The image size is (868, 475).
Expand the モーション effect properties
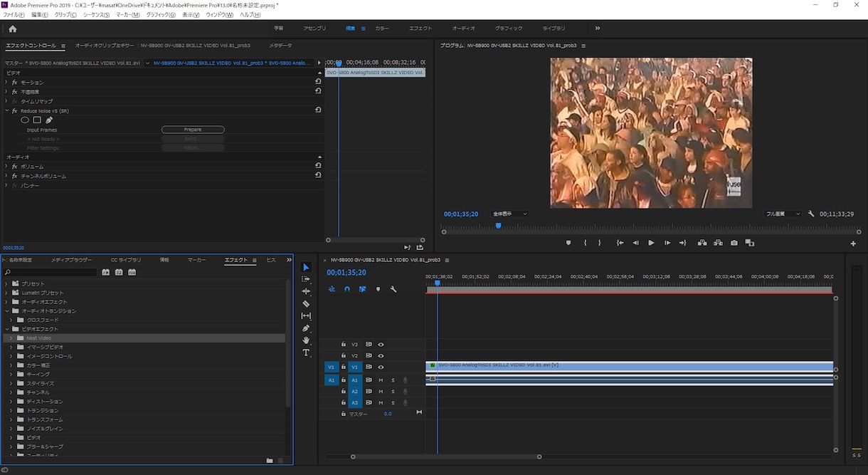coord(6,83)
